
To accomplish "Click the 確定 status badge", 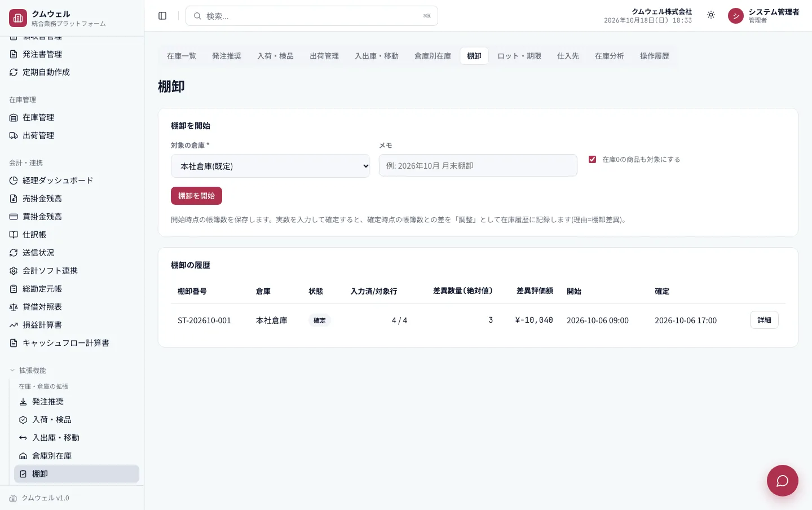I will point(320,320).
